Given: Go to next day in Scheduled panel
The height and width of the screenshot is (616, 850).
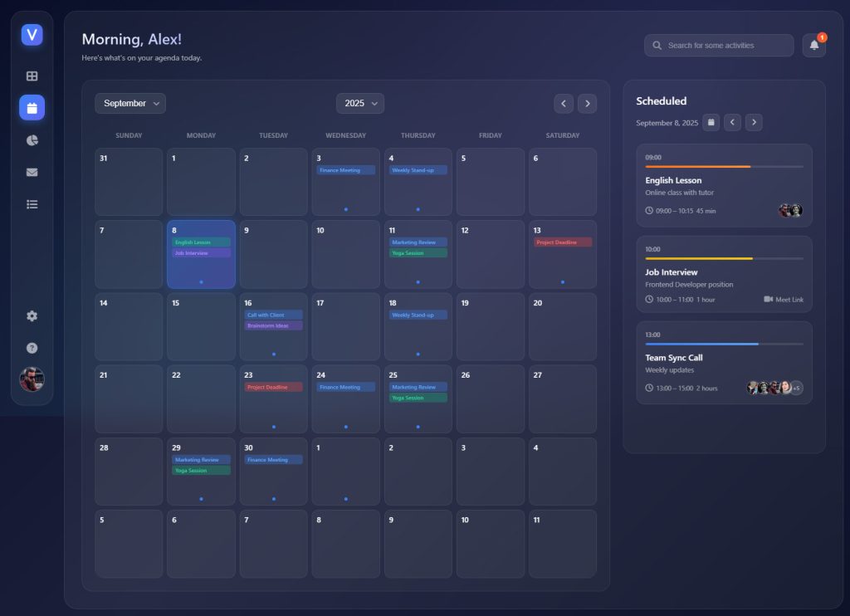Looking at the screenshot, I should [754, 123].
